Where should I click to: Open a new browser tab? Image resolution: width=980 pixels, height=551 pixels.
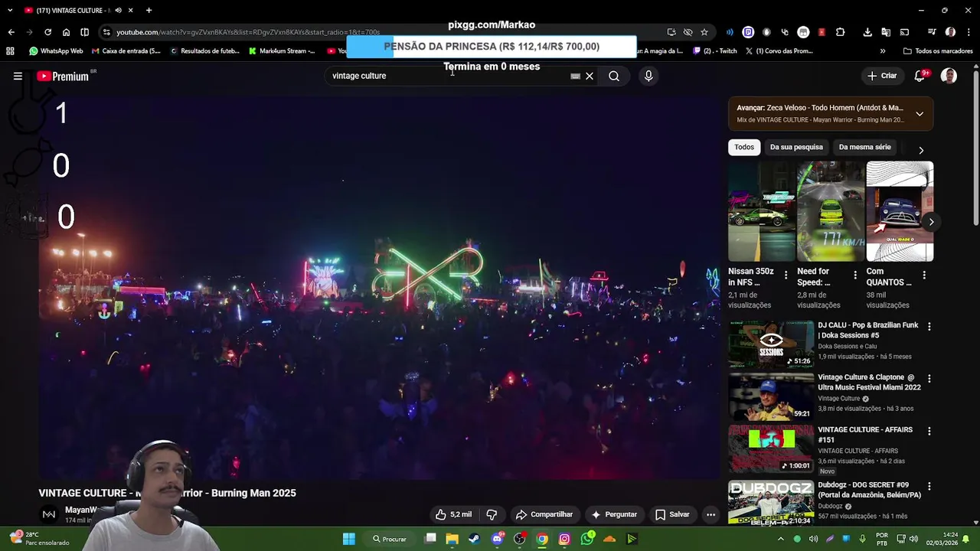(149, 10)
